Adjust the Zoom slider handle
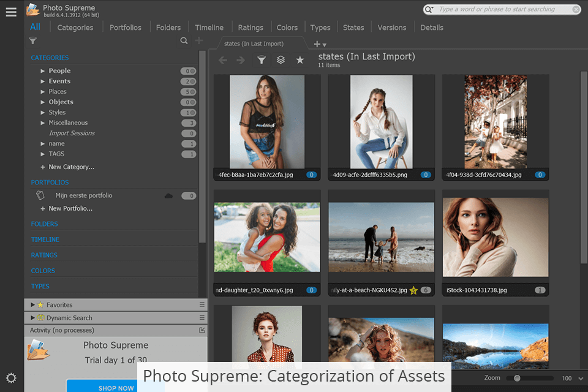Image resolution: width=588 pixels, height=392 pixels. (x=517, y=379)
